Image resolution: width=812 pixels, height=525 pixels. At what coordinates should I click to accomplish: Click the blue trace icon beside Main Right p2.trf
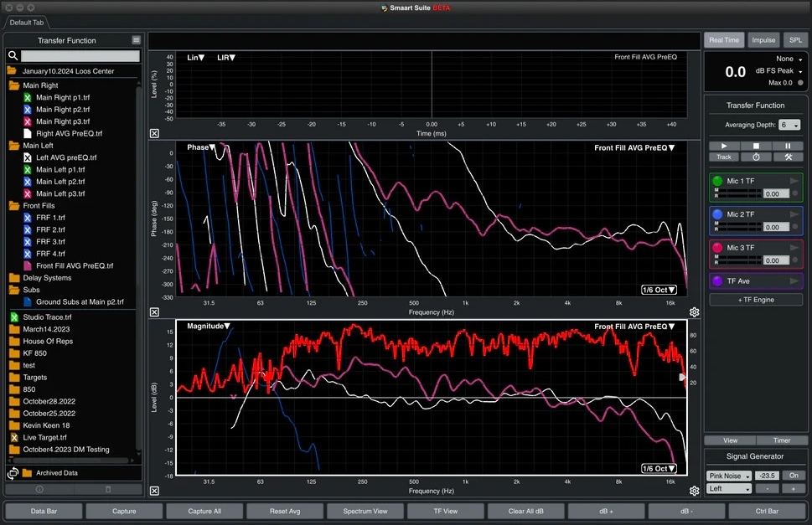(28, 109)
